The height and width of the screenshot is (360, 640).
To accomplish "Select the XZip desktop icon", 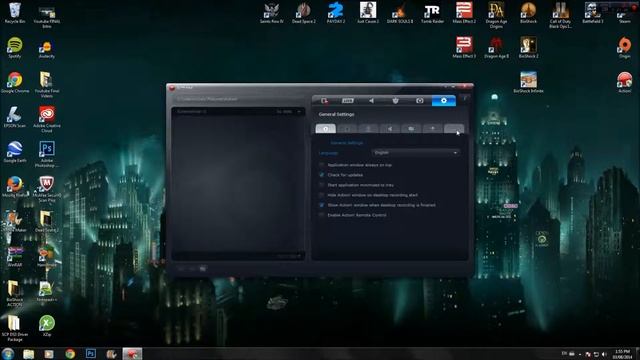I will (47, 326).
